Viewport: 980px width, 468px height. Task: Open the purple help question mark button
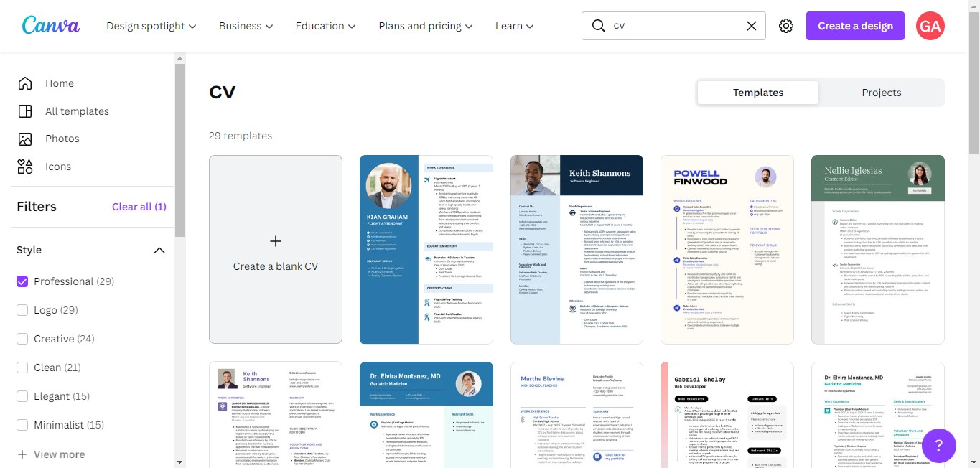coord(938,445)
